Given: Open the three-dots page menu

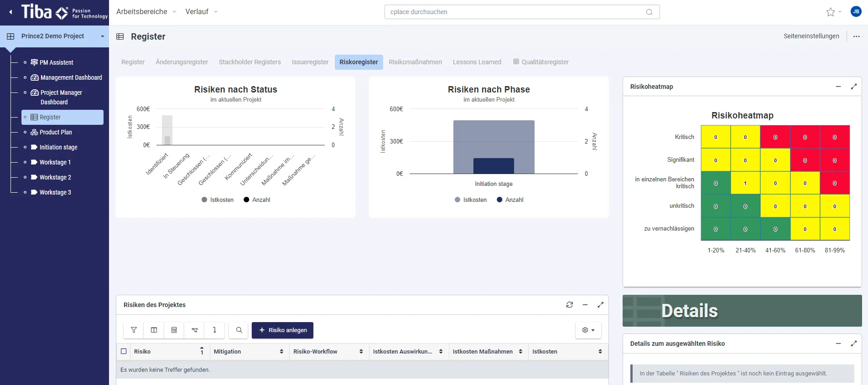Looking at the screenshot, I should pyautogui.click(x=857, y=36).
